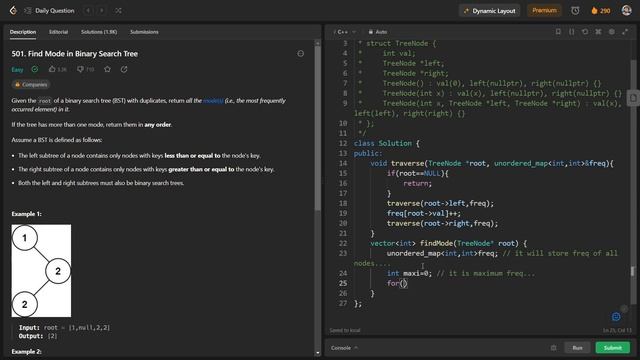Switch to the Description tab
This screenshot has width=640, height=360.
click(x=23, y=32)
